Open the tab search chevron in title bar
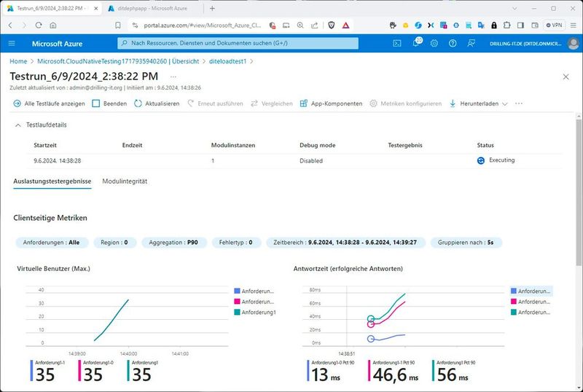The height and width of the screenshot is (392, 583). point(514,8)
